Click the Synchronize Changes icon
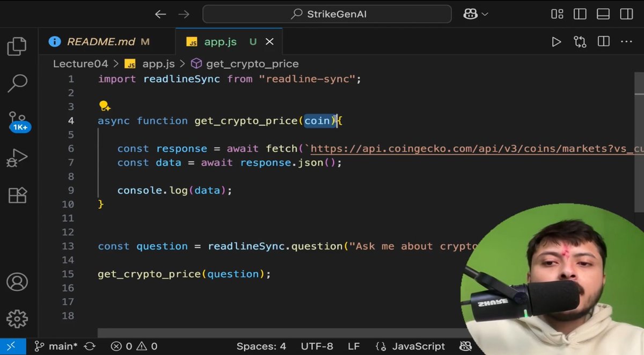Image resolution: width=644 pixels, height=355 pixels. [x=90, y=346]
